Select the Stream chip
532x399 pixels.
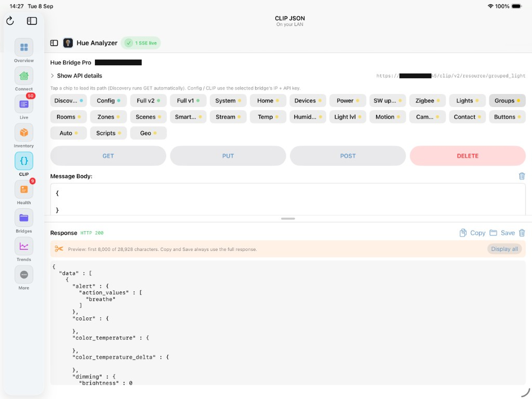click(228, 117)
